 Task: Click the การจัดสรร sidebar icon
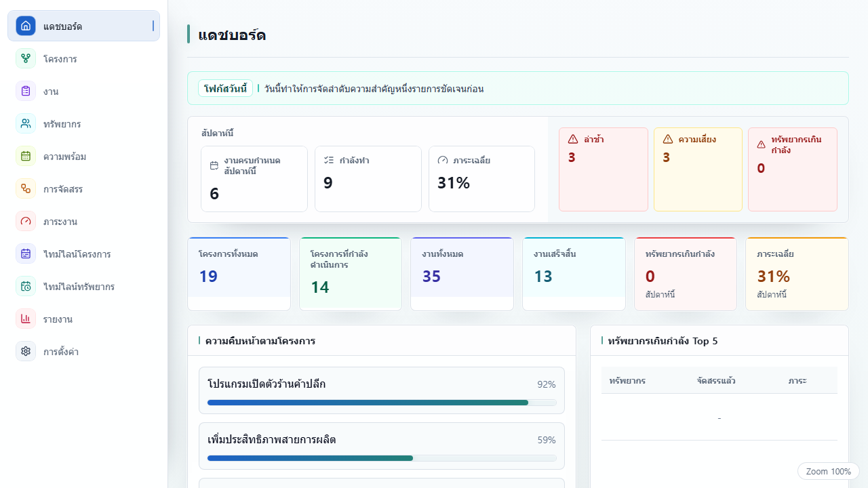pos(26,188)
